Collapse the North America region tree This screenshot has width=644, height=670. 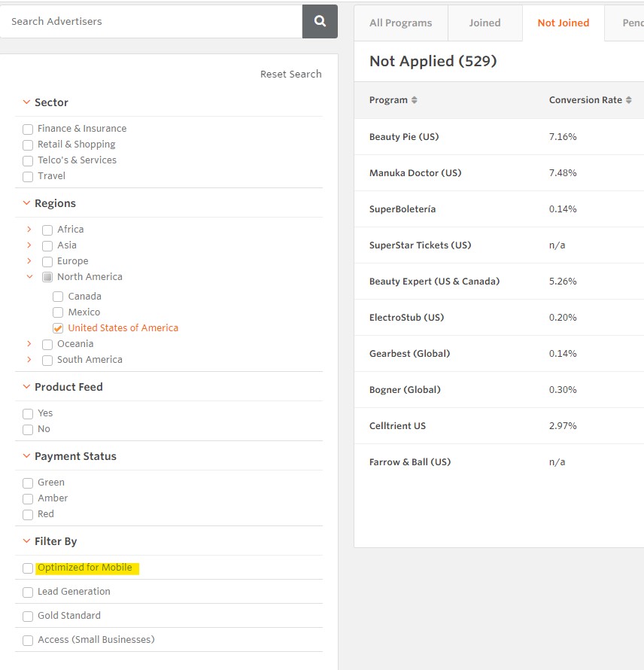click(x=29, y=277)
